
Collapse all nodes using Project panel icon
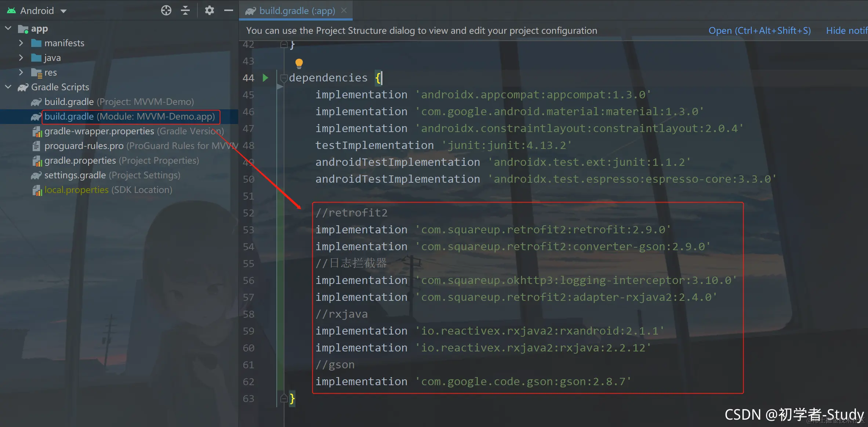click(185, 10)
